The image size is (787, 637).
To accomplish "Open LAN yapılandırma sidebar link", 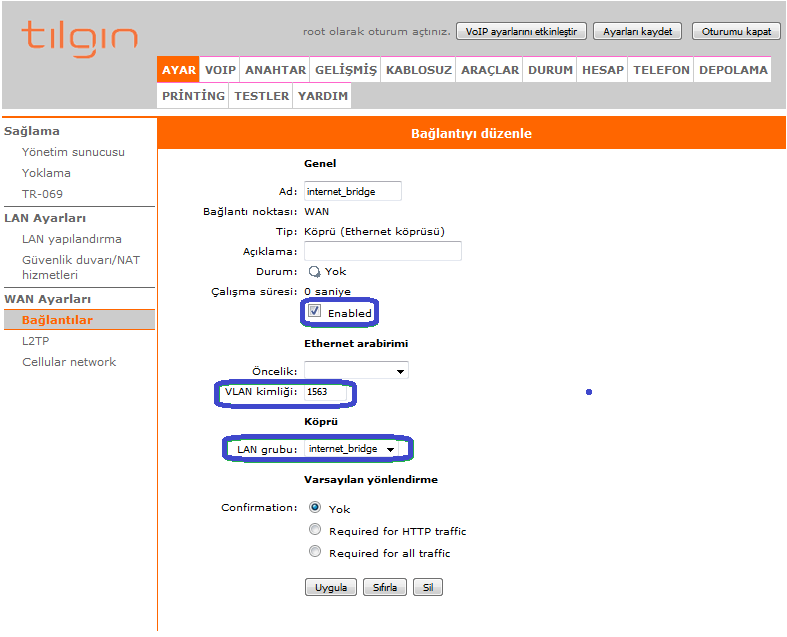I will 72,239.
